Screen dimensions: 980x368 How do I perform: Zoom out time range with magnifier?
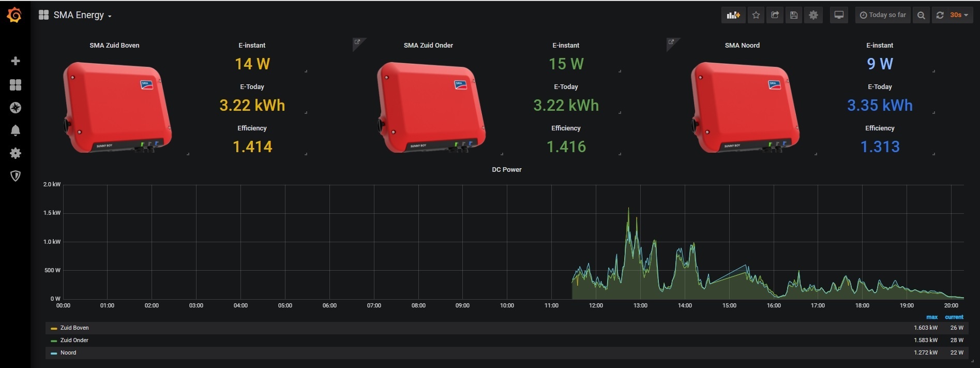tap(921, 15)
